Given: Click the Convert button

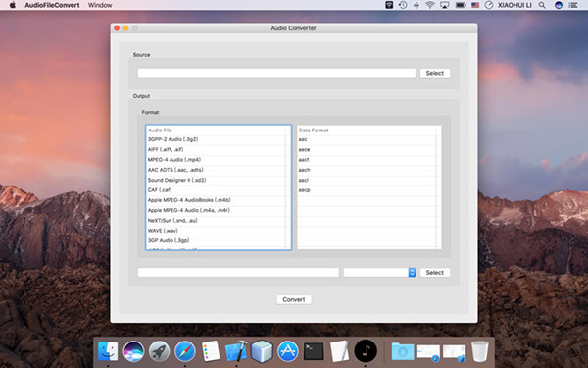Looking at the screenshot, I should click(294, 299).
